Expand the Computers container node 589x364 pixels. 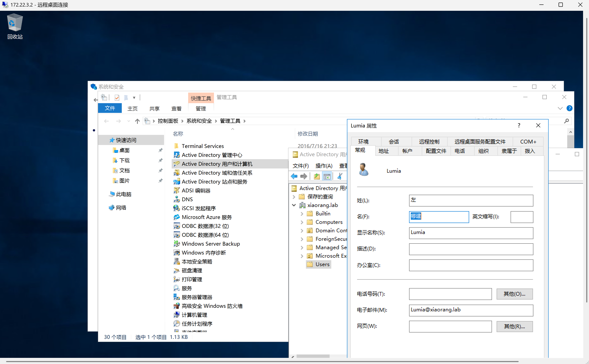(x=302, y=222)
